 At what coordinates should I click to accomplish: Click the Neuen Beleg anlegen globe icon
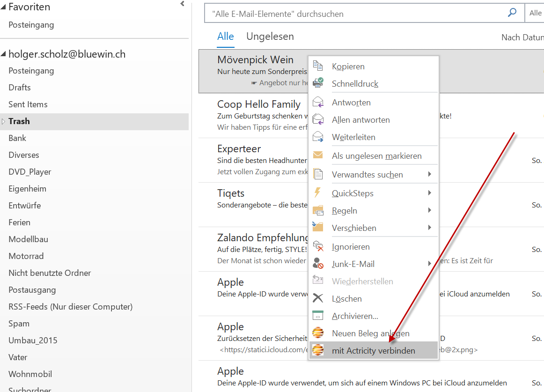(x=318, y=333)
